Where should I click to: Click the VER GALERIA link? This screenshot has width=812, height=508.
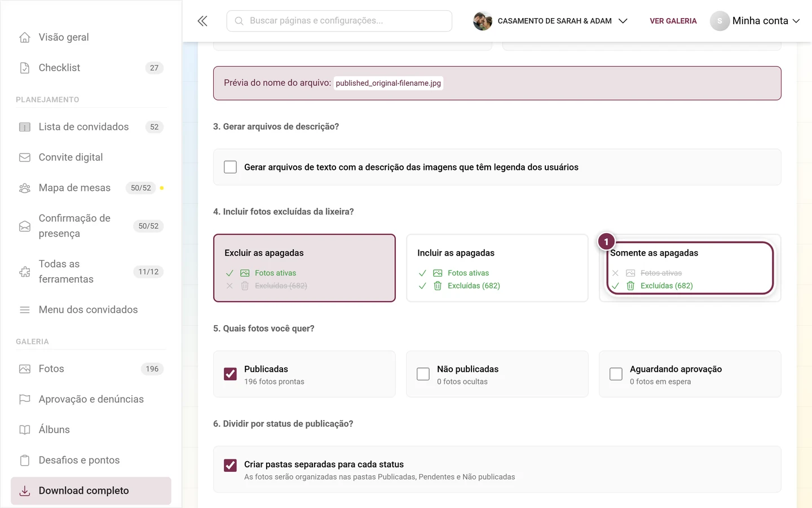(x=673, y=21)
